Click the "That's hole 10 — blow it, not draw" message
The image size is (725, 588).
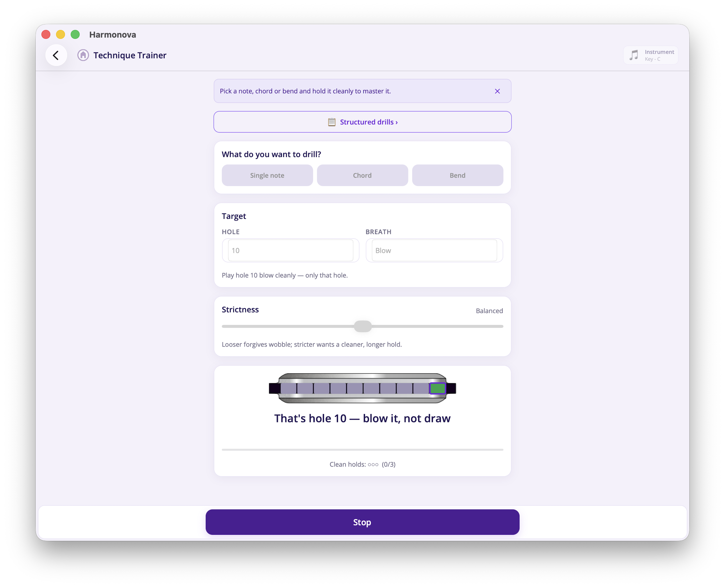tap(362, 419)
